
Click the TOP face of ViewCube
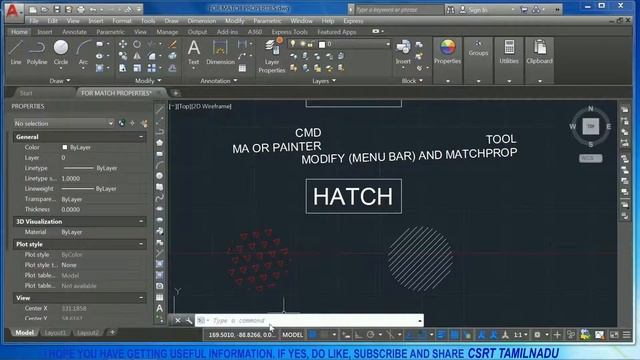(x=591, y=127)
